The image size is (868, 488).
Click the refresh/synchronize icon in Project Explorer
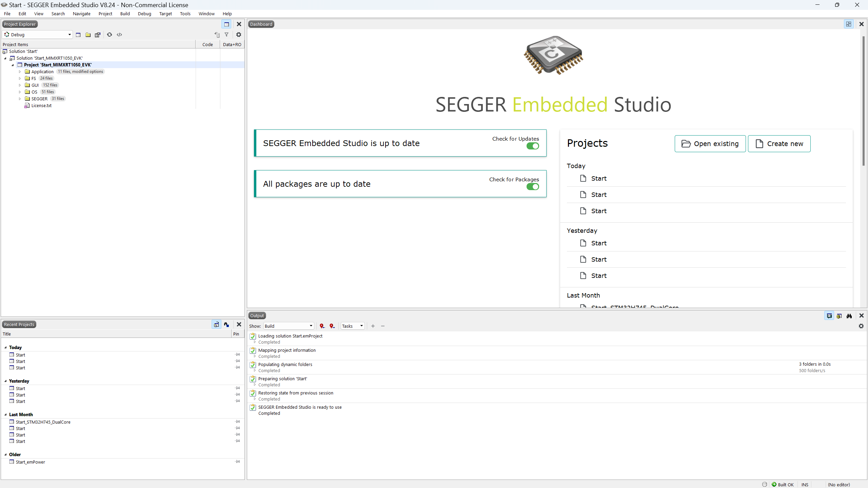pos(110,35)
